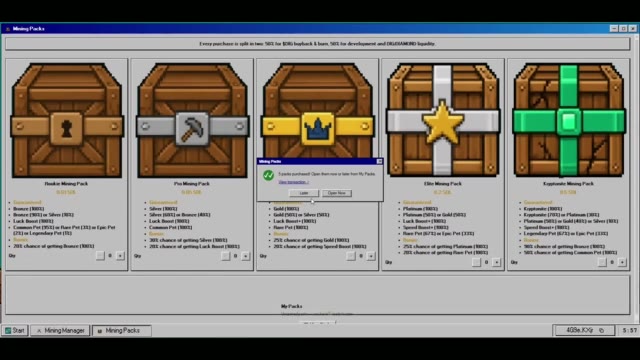Click Pro pack price label
This screenshot has width=640, height=360.
point(191,192)
